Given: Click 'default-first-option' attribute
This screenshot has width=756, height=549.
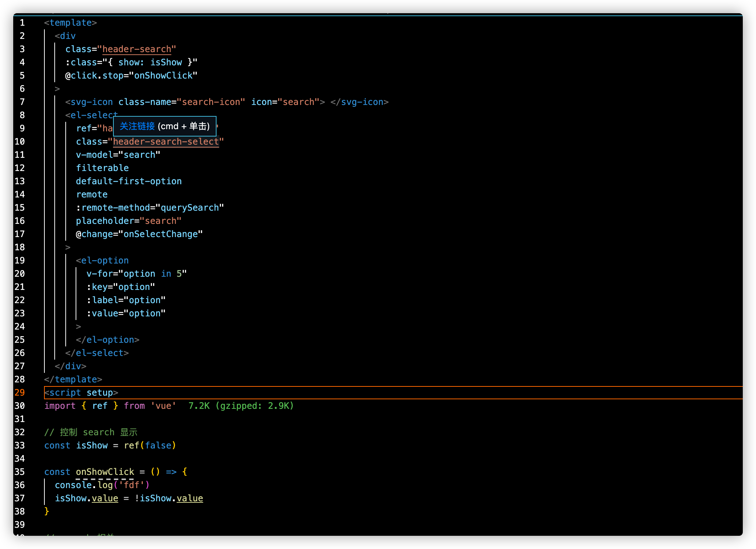Looking at the screenshot, I should pos(129,181).
